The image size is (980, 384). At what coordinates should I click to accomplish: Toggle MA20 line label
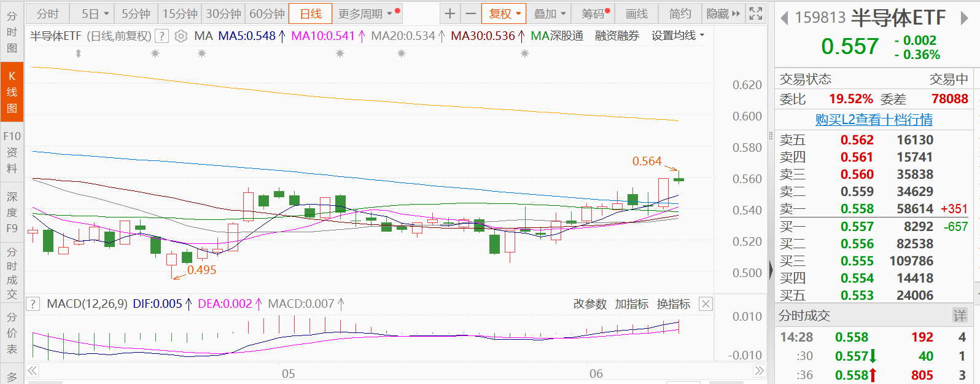(408, 36)
